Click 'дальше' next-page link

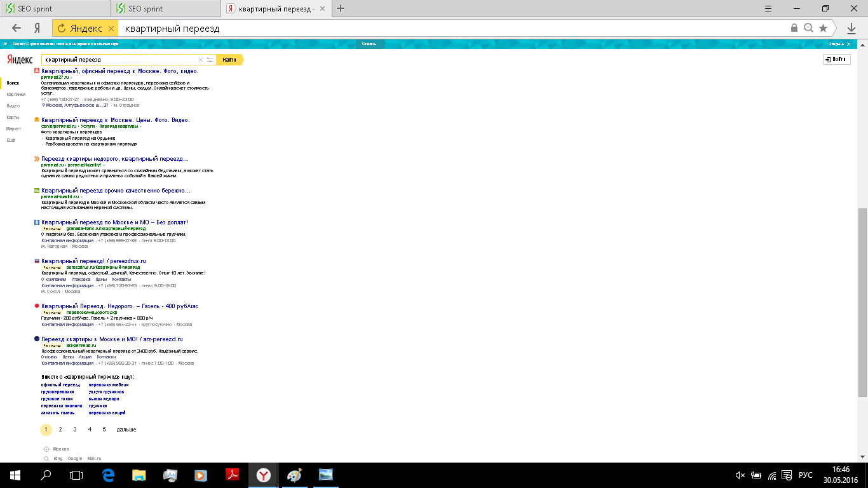126,430
